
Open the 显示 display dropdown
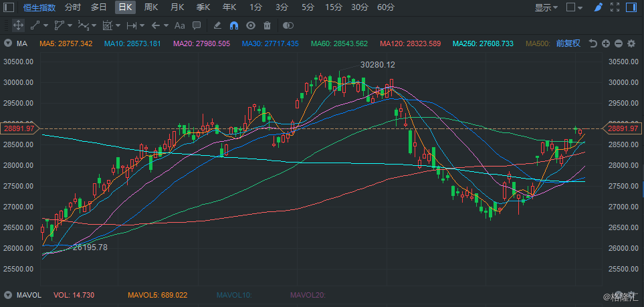[x=546, y=7]
